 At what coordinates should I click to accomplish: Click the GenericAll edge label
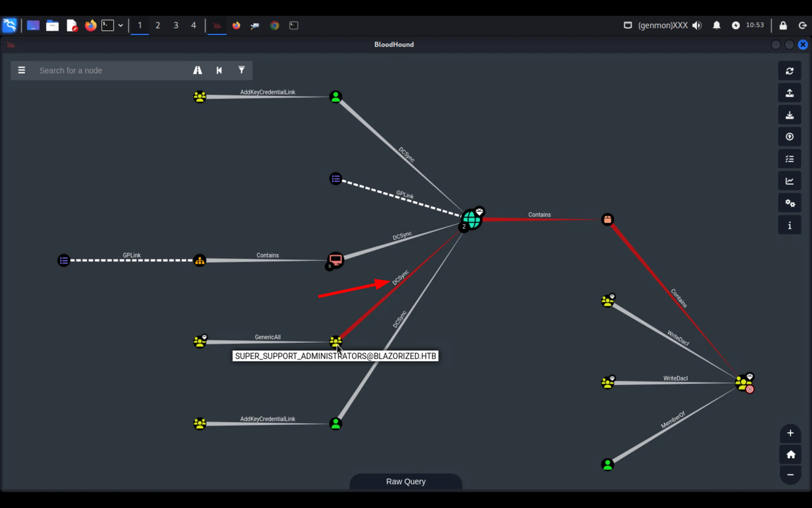tap(267, 337)
